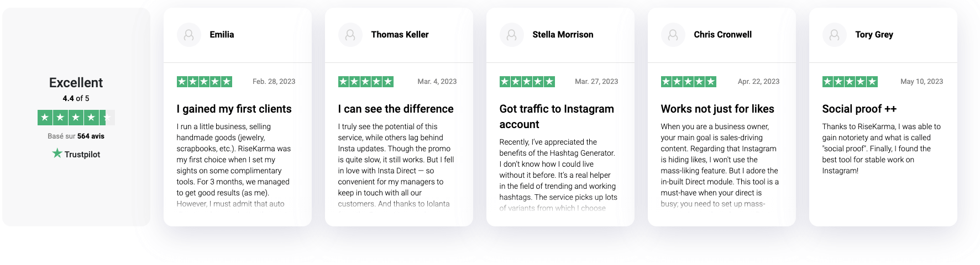Image resolution: width=980 pixels, height=265 pixels.
Task: Open review 'Works not just for likes'
Action: pyautogui.click(x=717, y=109)
